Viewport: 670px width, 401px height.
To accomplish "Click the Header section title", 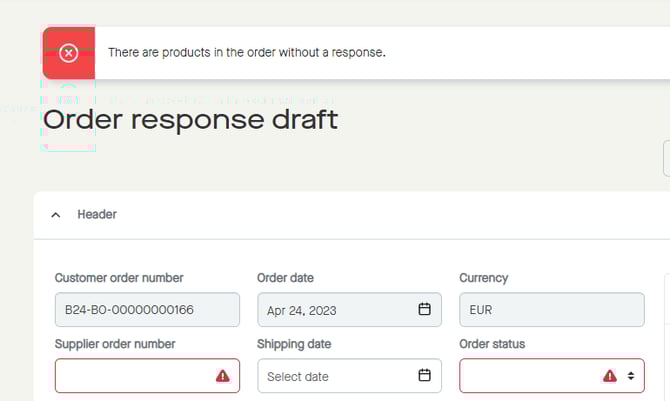I will coord(97,215).
